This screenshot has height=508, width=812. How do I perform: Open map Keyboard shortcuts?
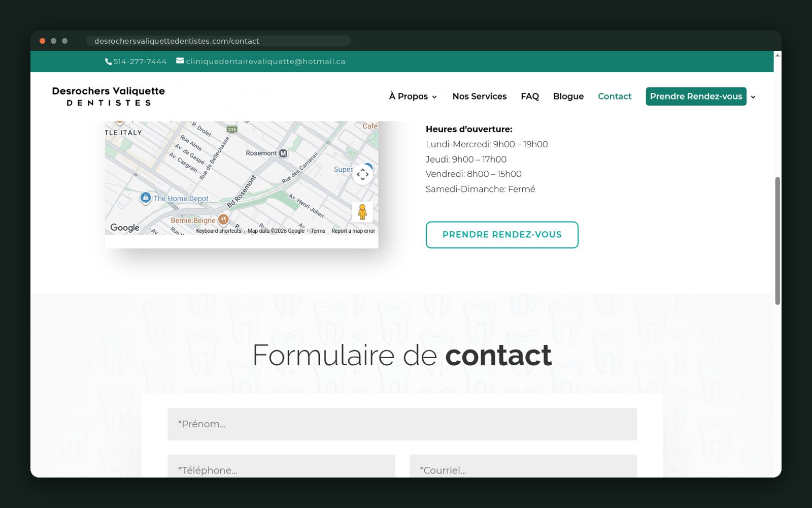[x=219, y=231]
